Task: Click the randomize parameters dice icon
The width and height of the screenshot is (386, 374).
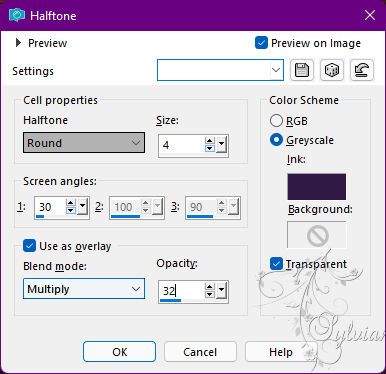Action: click(x=332, y=70)
